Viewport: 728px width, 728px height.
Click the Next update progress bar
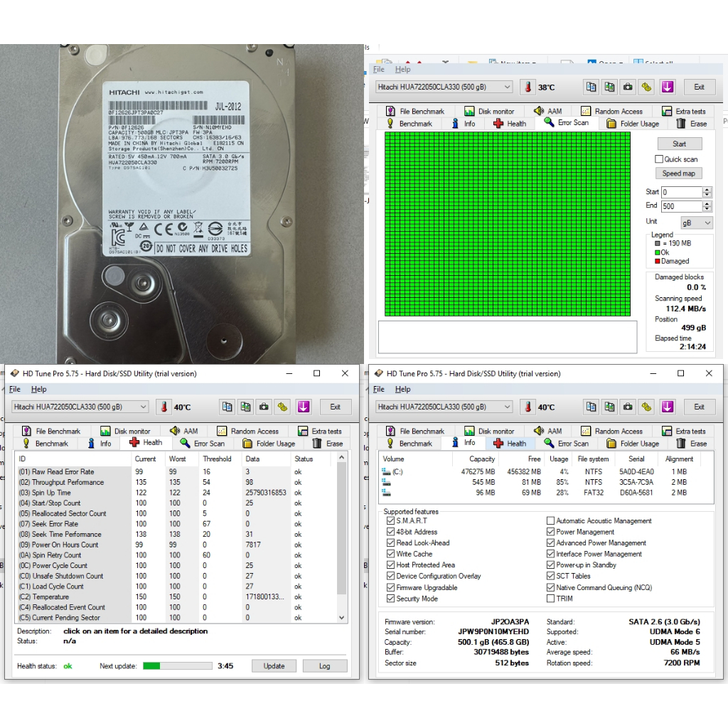click(x=178, y=666)
